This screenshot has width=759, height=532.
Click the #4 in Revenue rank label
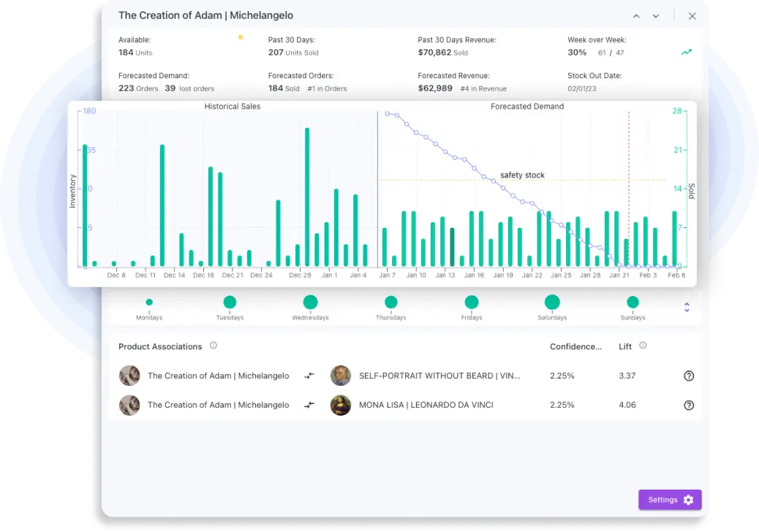click(483, 89)
